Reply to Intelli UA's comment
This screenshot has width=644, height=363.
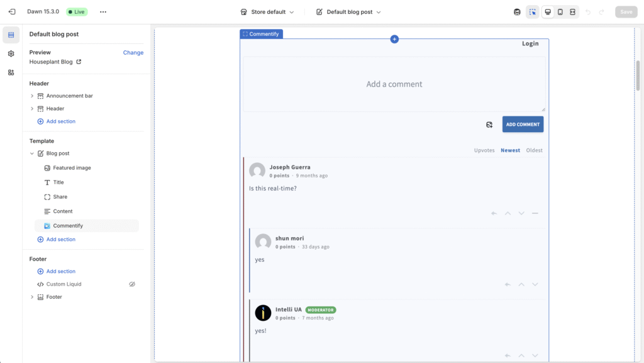coord(508,355)
